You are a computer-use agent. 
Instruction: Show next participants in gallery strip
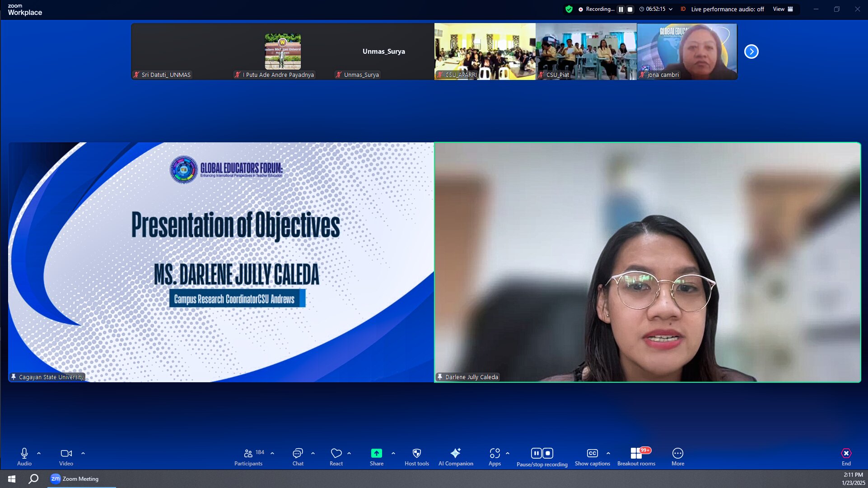click(751, 52)
